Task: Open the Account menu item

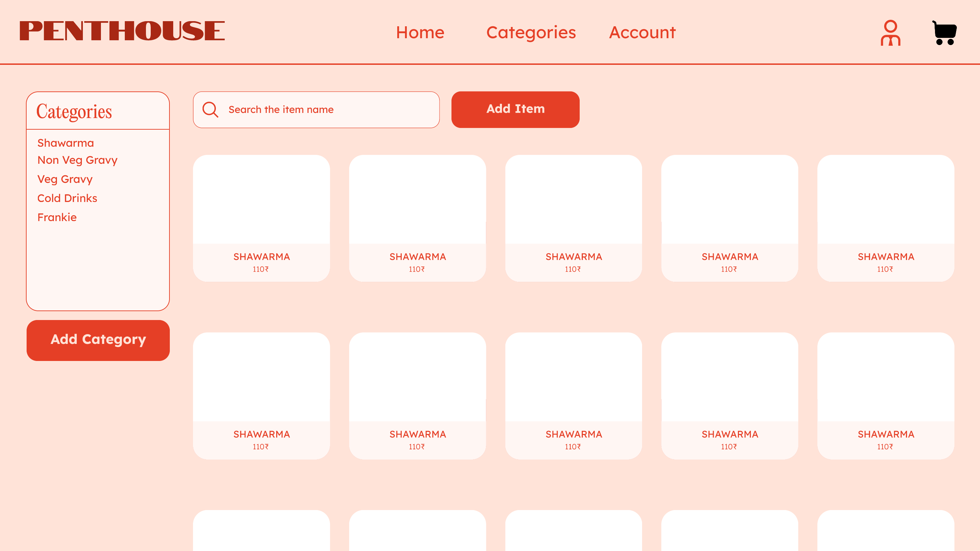Action: 642,32
